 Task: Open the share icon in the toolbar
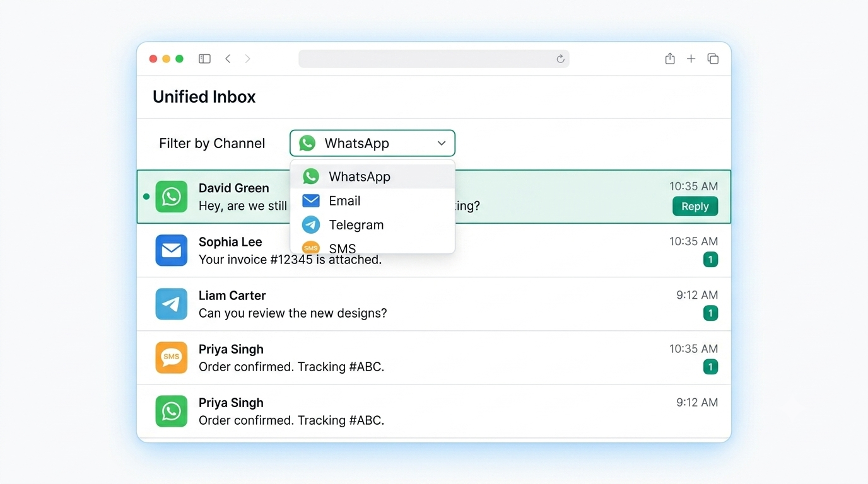point(670,59)
